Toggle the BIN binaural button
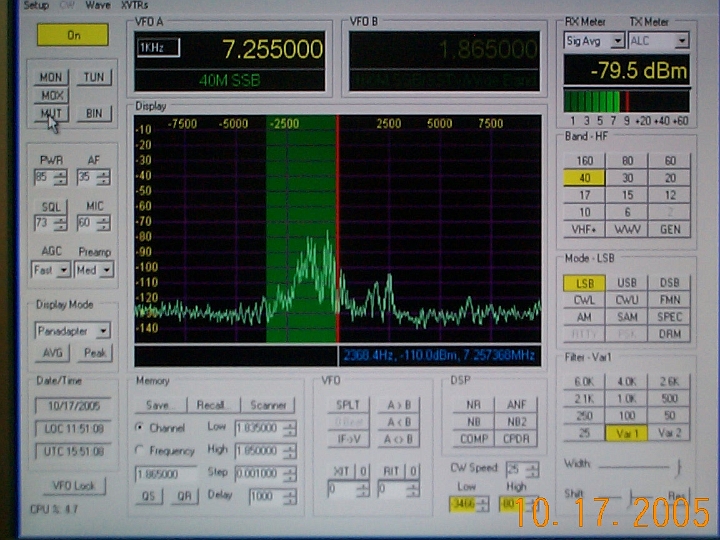Image resolution: width=720 pixels, height=540 pixels. (94, 113)
